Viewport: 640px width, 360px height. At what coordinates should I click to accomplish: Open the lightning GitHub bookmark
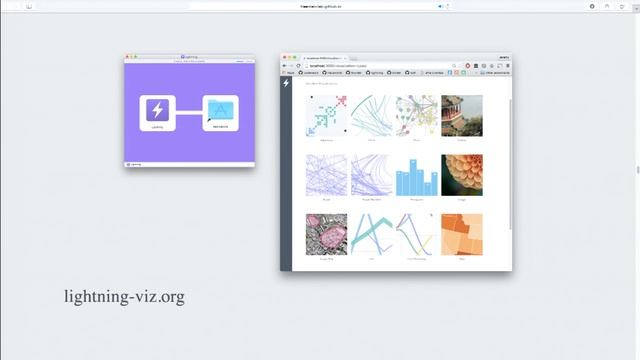pyautogui.click(x=374, y=73)
